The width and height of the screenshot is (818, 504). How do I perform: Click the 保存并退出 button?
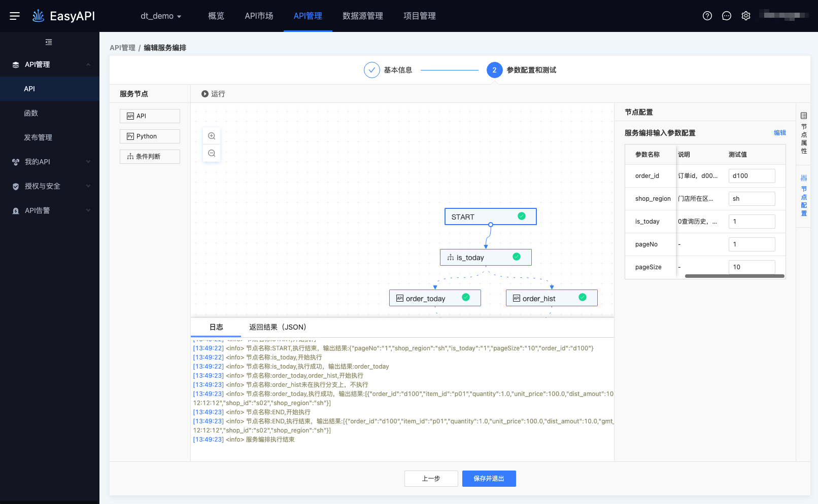489,479
